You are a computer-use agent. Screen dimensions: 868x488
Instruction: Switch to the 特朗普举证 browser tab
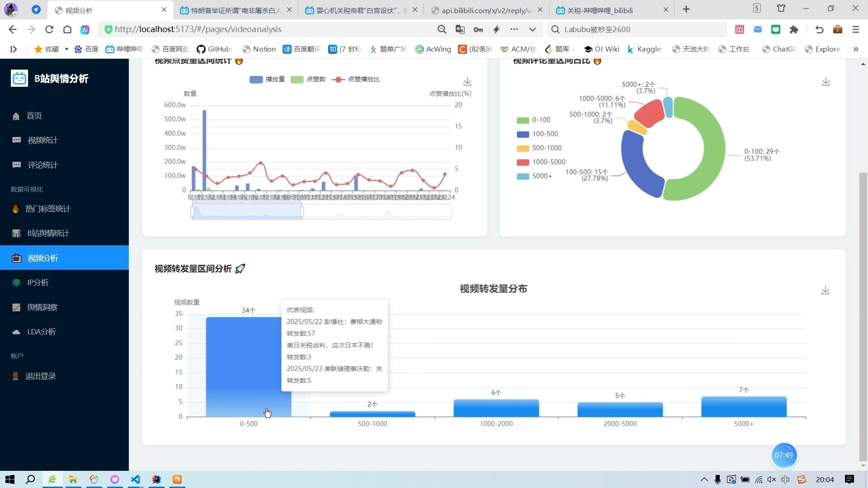pyautogui.click(x=235, y=10)
